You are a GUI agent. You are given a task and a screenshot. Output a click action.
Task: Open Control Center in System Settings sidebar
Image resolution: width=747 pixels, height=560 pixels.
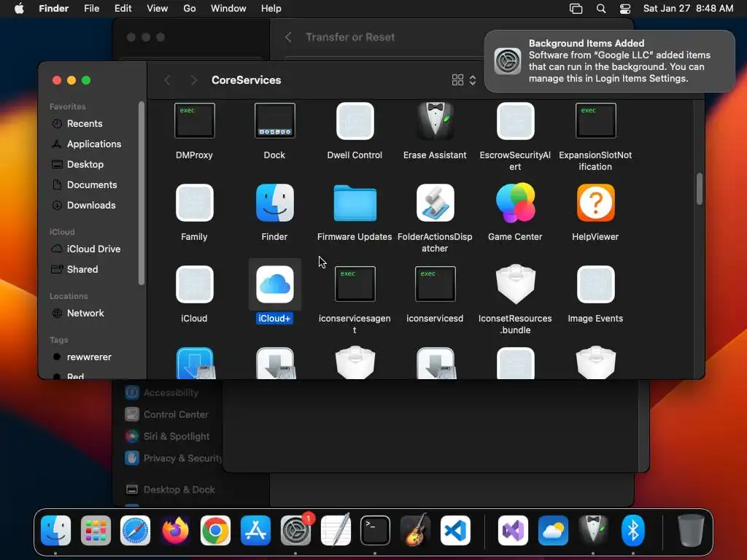(x=167, y=415)
